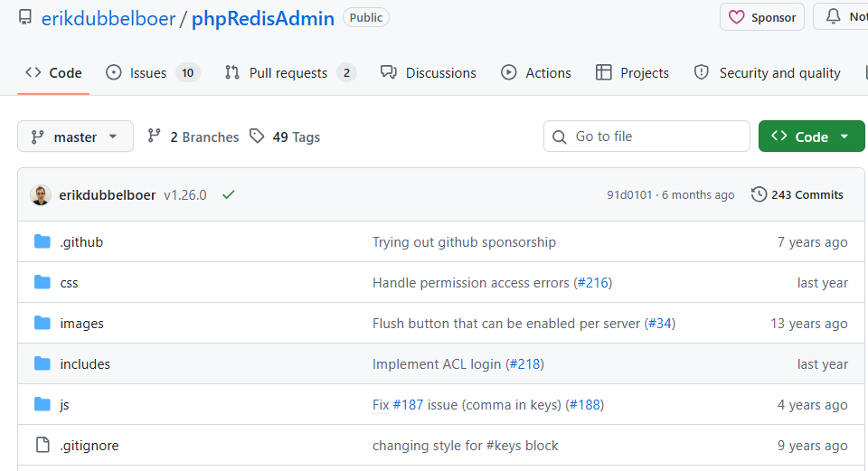Image resolution: width=868 pixels, height=471 pixels.
Task: Click the Pull requests count badge 2
Action: (x=346, y=73)
